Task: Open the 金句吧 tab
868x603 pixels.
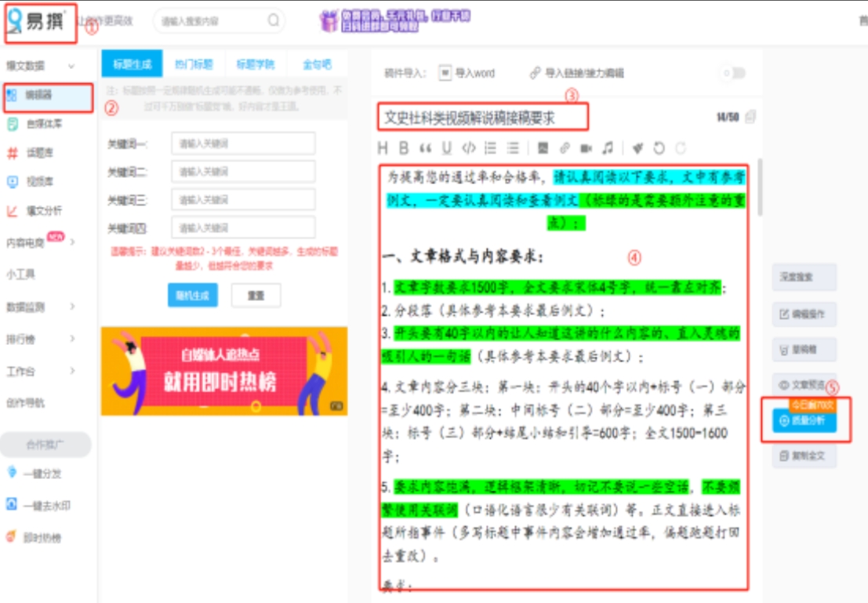Action: click(317, 64)
